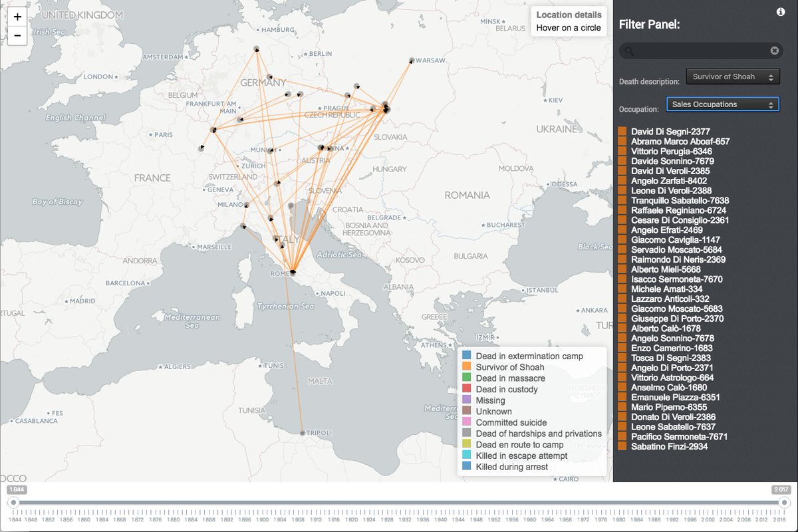Click the Killed in escape attempt swatch
798x532 pixels.
467,456
